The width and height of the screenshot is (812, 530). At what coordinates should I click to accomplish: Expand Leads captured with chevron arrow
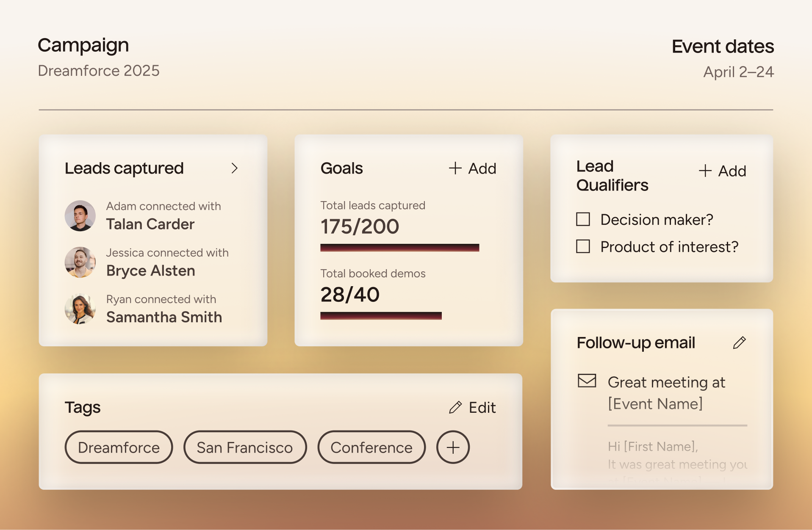(x=235, y=168)
